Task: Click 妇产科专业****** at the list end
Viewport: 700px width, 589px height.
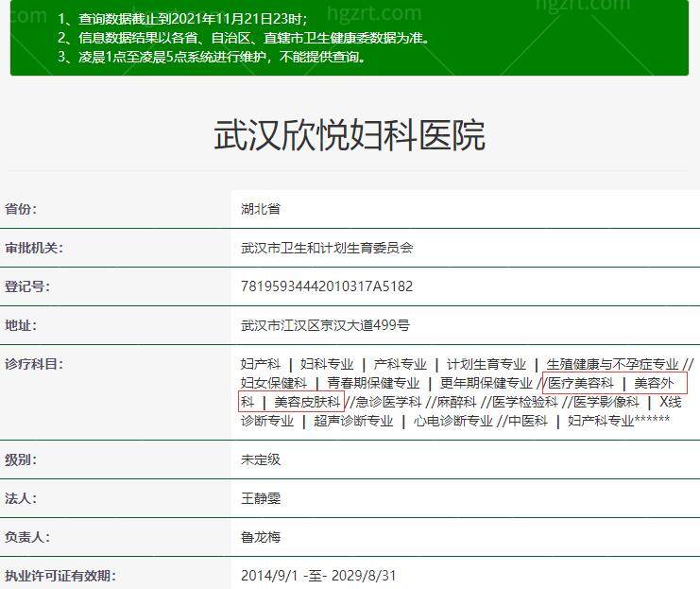Action: pos(619,421)
